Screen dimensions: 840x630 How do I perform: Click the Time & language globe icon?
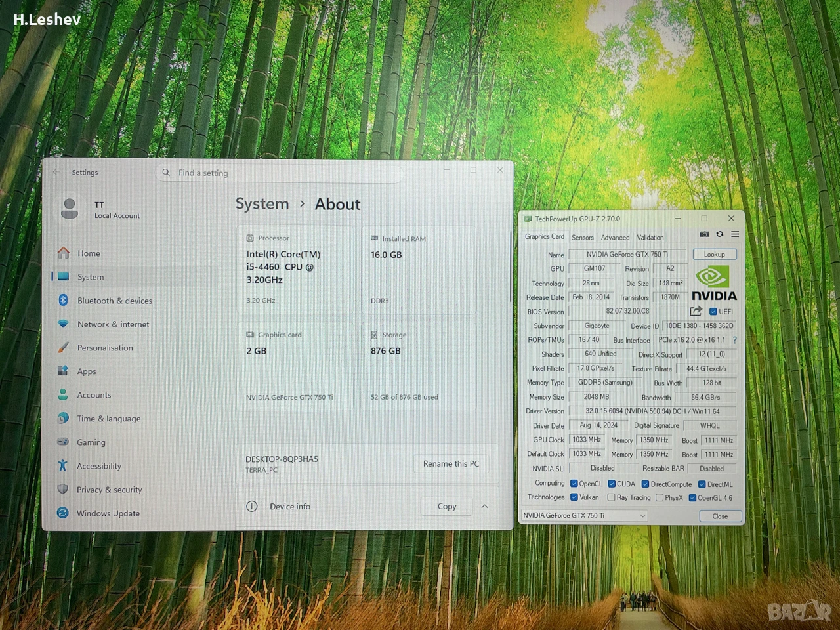tap(63, 418)
